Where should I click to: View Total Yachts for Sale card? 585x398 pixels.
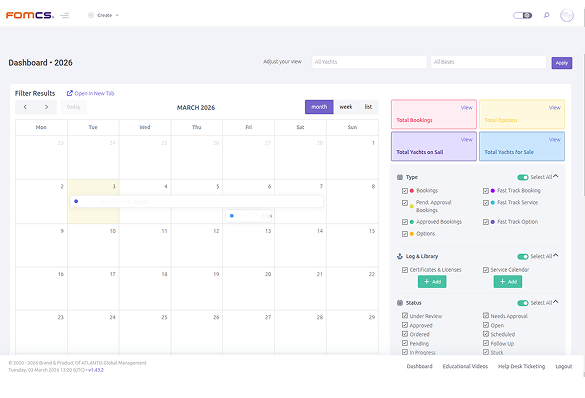(x=554, y=140)
